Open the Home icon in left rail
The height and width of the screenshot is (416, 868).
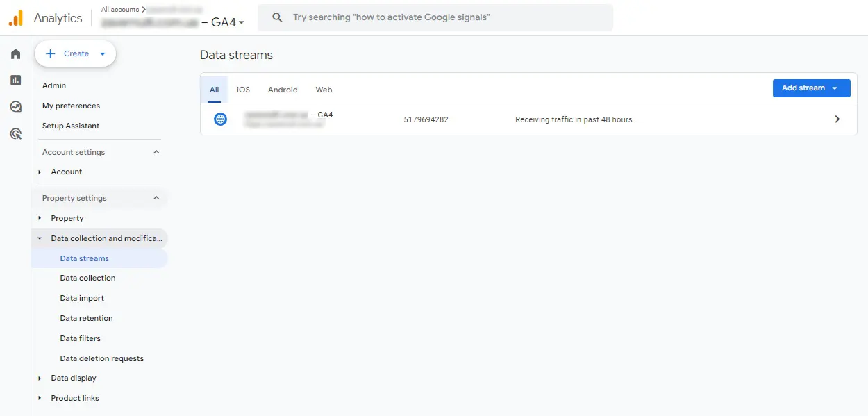tap(15, 54)
